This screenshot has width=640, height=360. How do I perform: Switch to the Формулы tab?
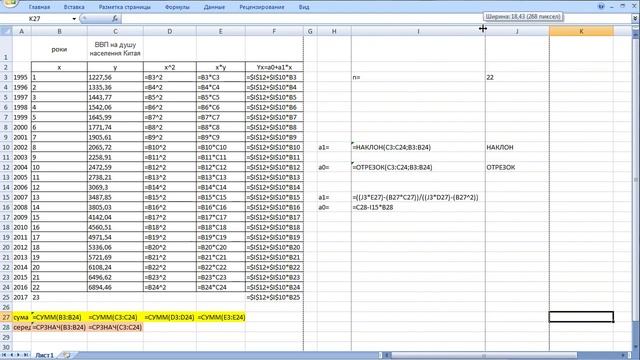click(x=177, y=7)
